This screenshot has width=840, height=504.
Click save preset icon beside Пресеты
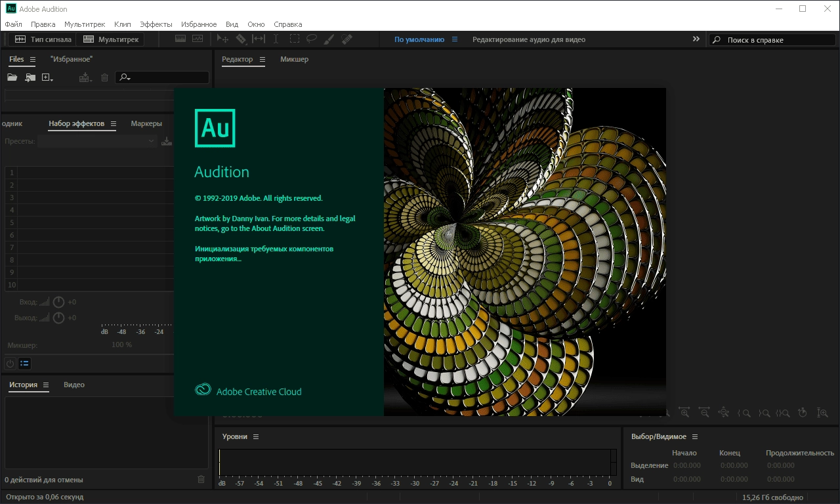(167, 141)
